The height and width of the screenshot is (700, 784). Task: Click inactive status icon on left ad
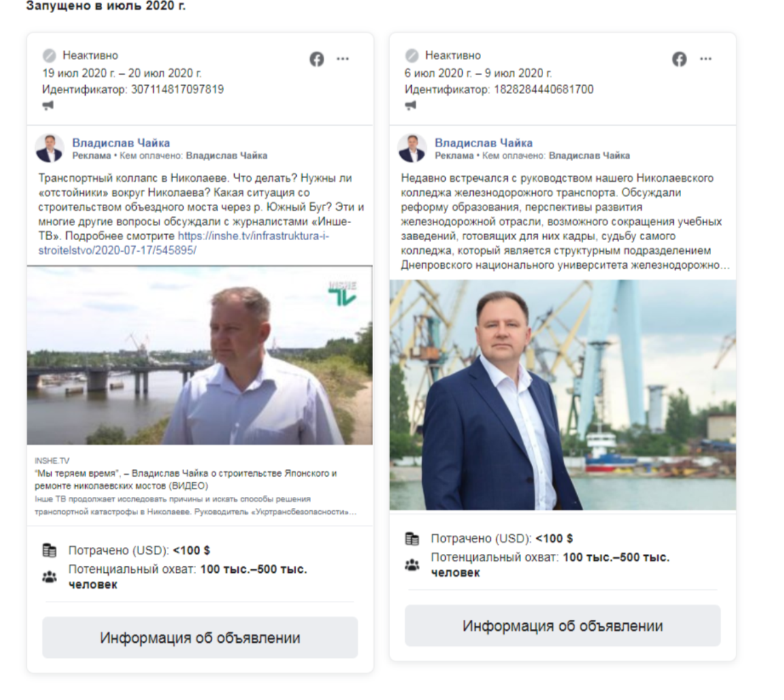[x=49, y=55]
